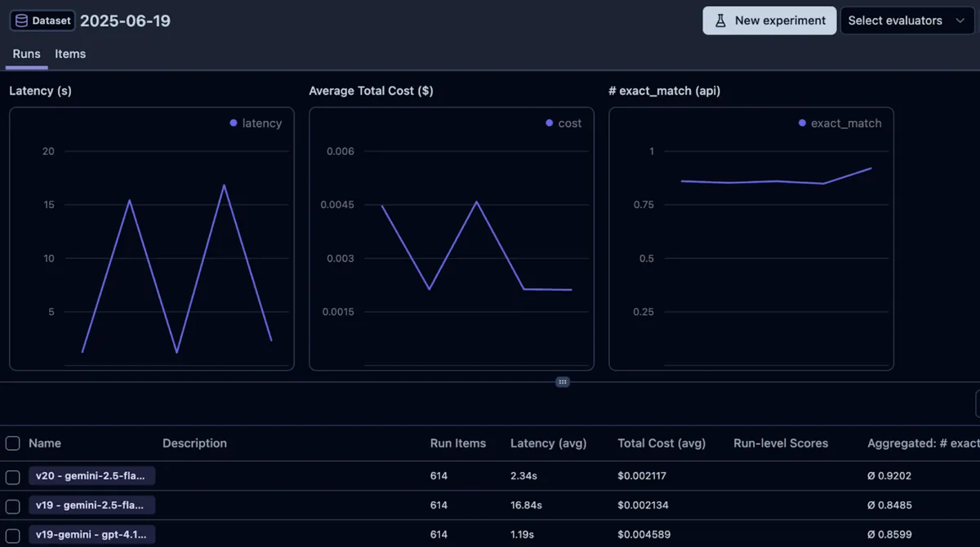Open the Select evaluators dropdown
The image size is (980, 547).
895,20
